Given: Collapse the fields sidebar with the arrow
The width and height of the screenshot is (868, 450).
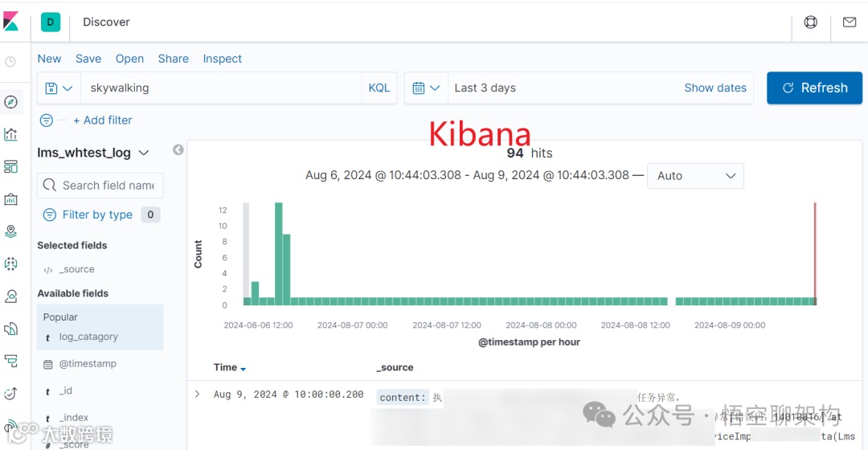Looking at the screenshot, I should tap(178, 150).
